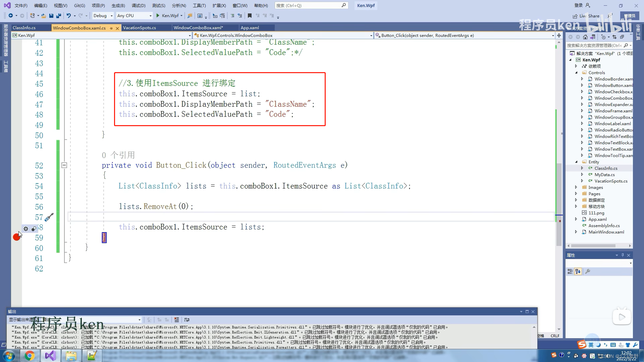Open the 文件(F) File menu
Viewport: 644px width, 362px height.
[21, 5]
